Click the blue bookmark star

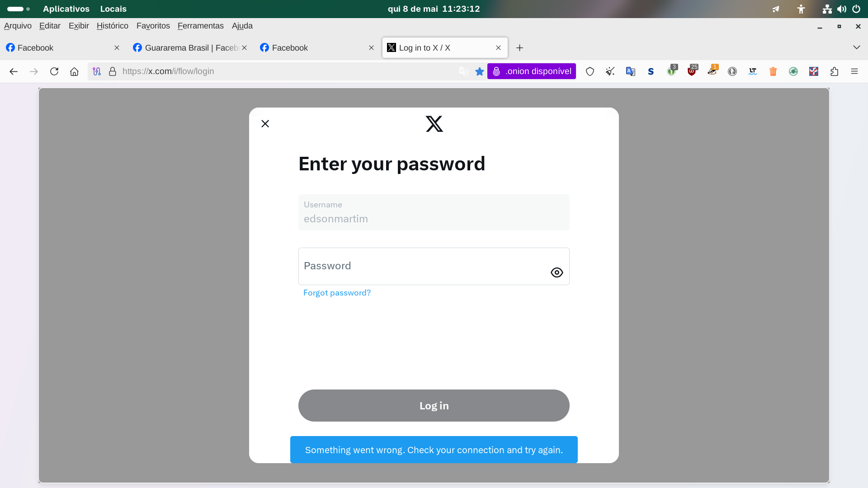pos(480,71)
